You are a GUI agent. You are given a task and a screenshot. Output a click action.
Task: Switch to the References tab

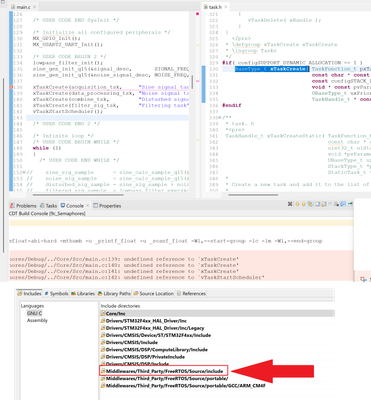pos(191,293)
